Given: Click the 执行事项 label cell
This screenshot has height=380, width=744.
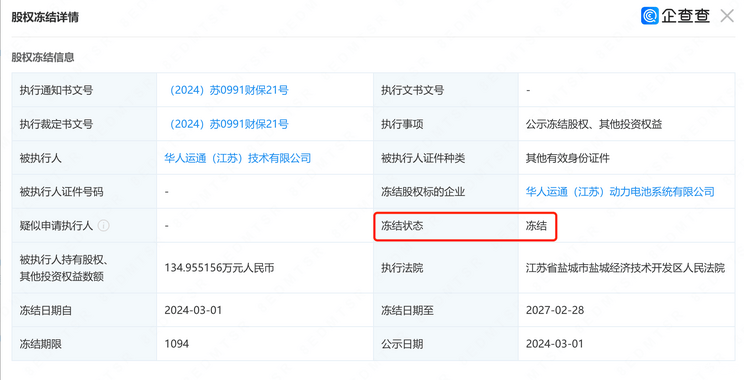Looking at the screenshot, I should 446,124.
